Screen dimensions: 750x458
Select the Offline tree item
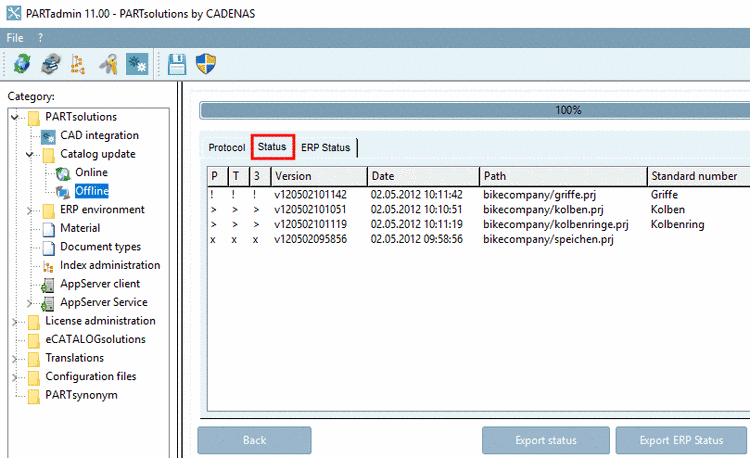(x=92, y=191)
